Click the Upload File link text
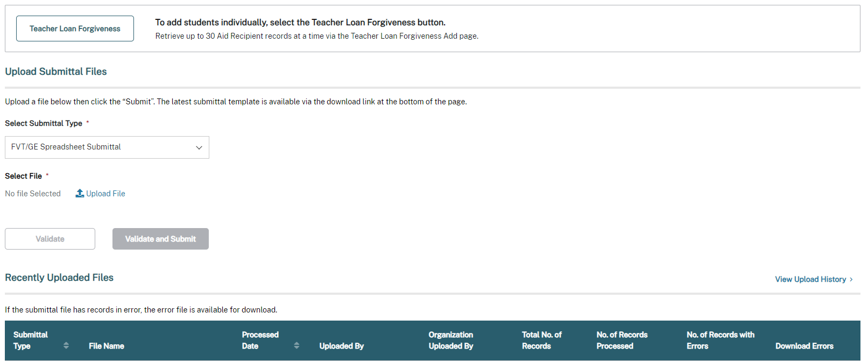The width and height of the screenshot is (868, 362). click(x=105, y=194)
